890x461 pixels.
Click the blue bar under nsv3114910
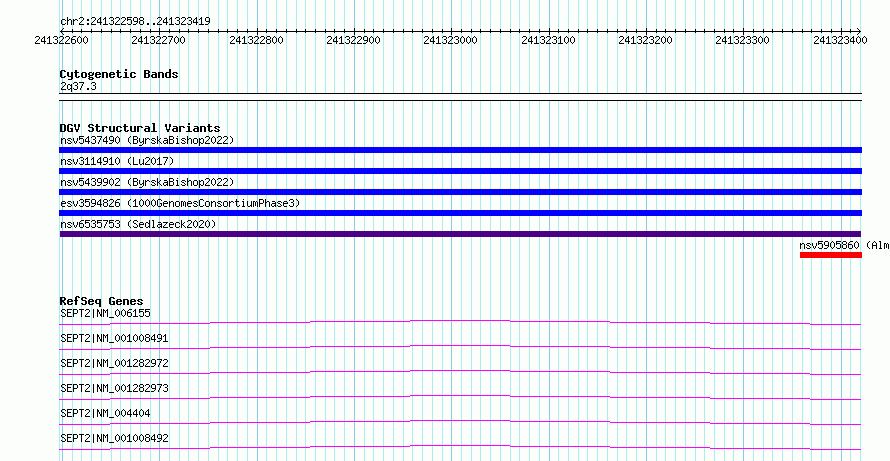point(460,171)
